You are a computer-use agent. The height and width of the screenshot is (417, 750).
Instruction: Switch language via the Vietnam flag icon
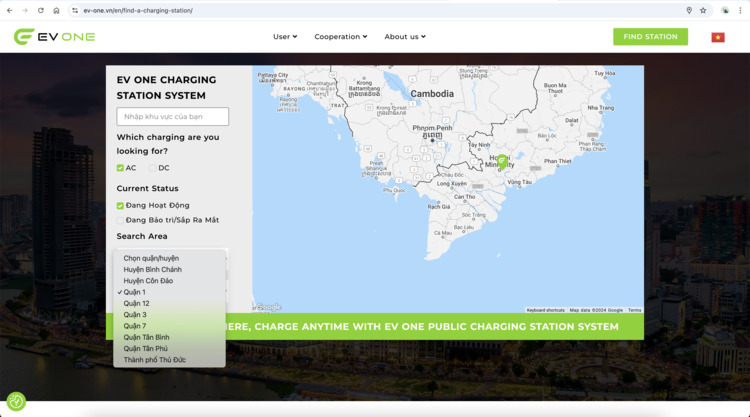tap(717, 37)
